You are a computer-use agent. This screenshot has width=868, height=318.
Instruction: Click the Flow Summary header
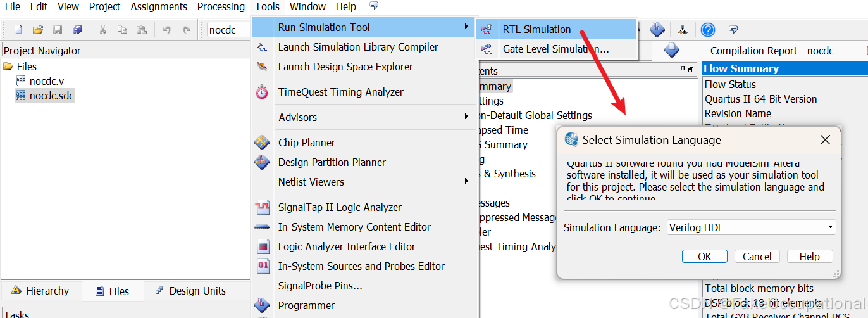click(785, 68)
